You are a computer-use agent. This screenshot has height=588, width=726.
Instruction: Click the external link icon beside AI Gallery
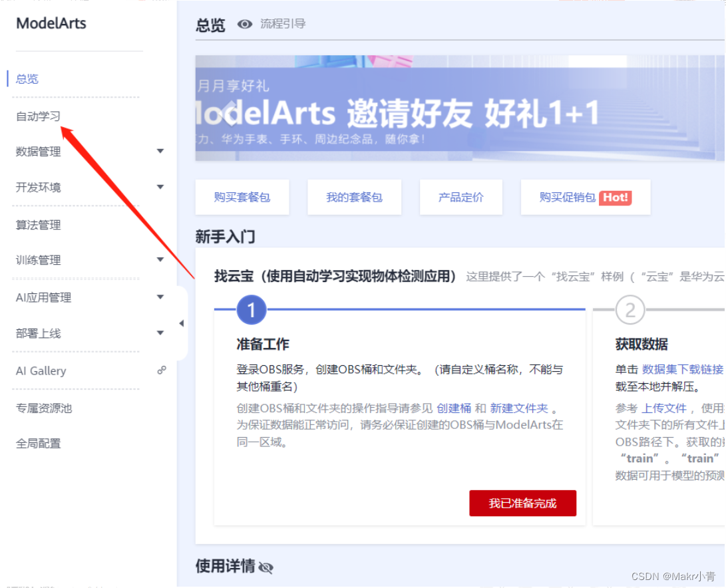(x=161, y=371)
